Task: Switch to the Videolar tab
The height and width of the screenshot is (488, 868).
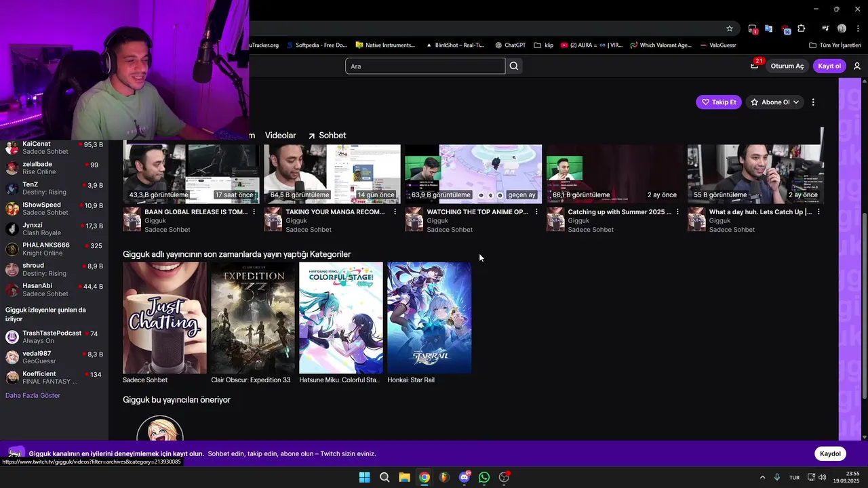Action: coord(280,136)
